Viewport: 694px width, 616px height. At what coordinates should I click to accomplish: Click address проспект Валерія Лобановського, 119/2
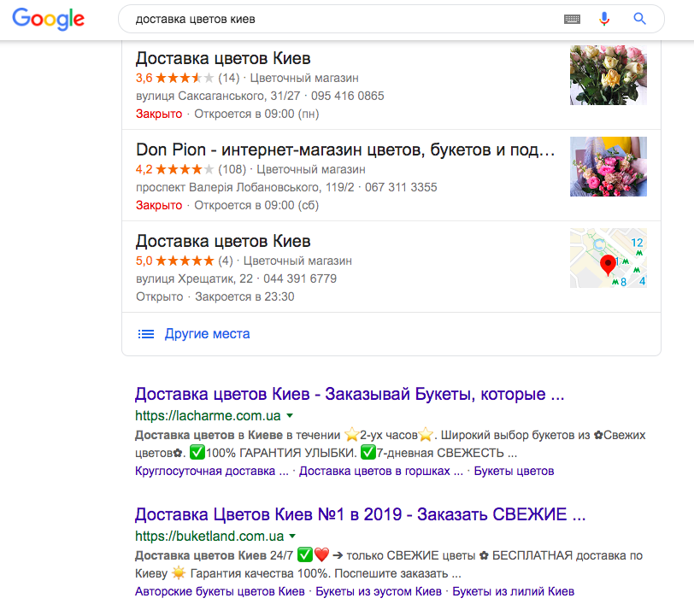(244, 188)
